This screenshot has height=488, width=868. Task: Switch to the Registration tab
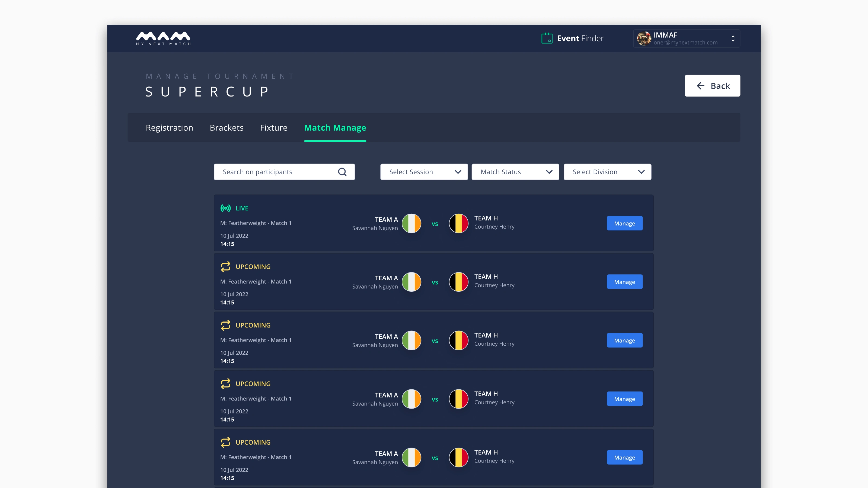pos(170,128)
